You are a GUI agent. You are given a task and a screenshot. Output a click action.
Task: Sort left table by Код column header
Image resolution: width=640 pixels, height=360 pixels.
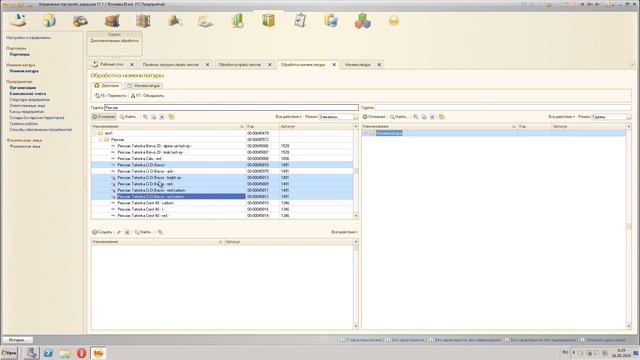pos(262,127)
